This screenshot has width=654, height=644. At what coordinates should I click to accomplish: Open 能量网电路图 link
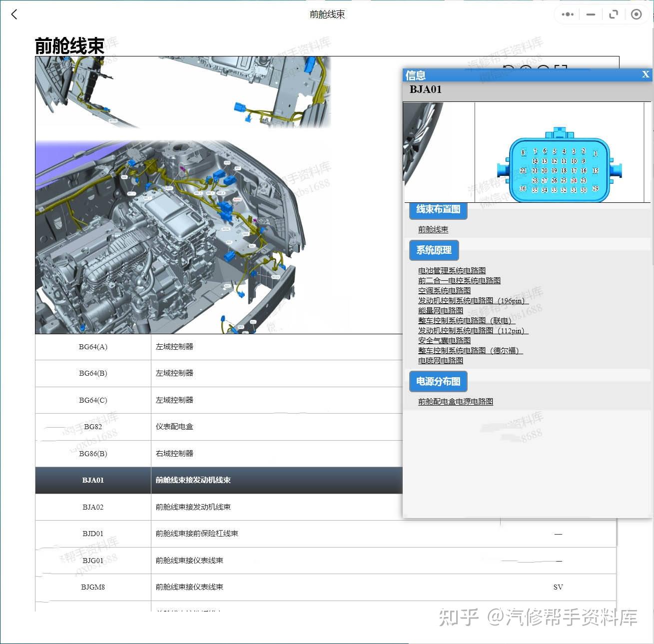(x=440, y=310)
